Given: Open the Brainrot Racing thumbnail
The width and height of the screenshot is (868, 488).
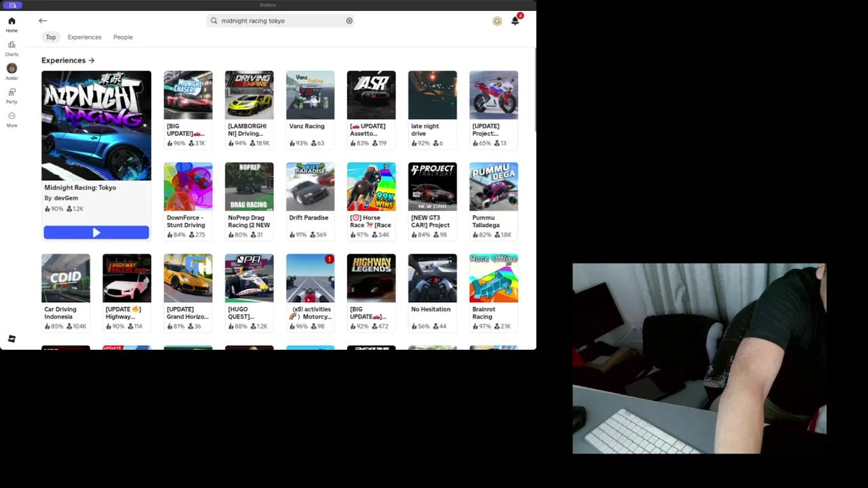Looking at the screenshot, I should 494,278.
